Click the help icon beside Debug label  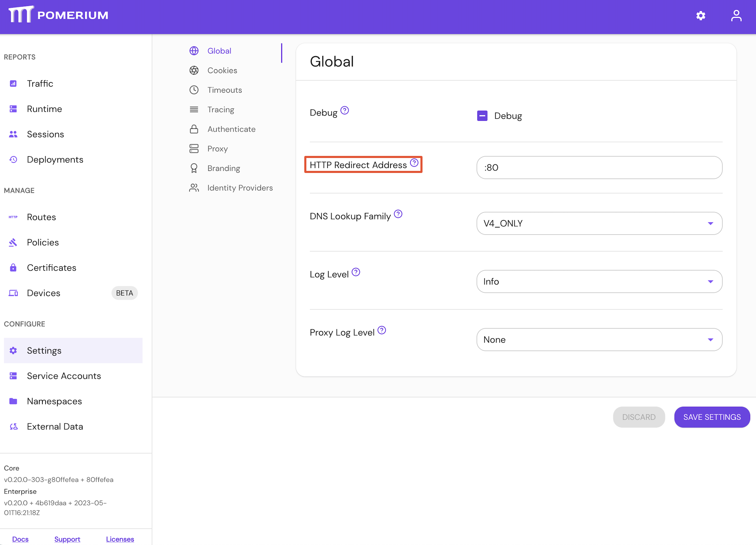coord(344,110)
